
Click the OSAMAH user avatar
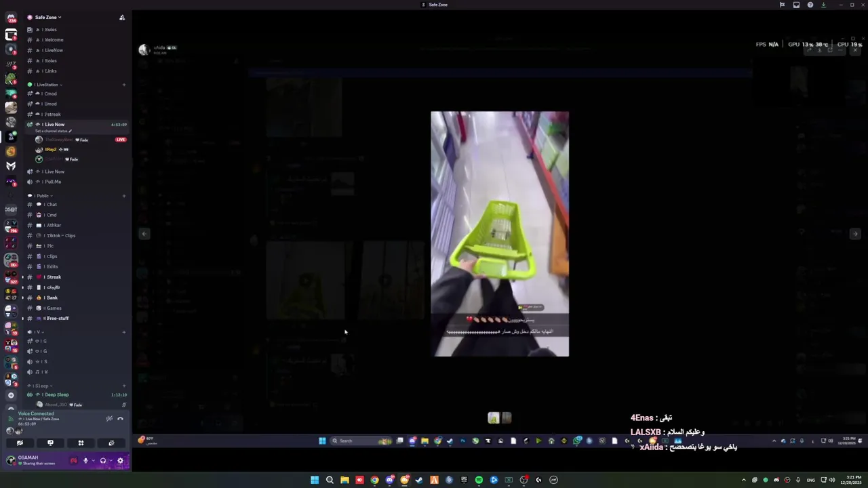(10, 460)
